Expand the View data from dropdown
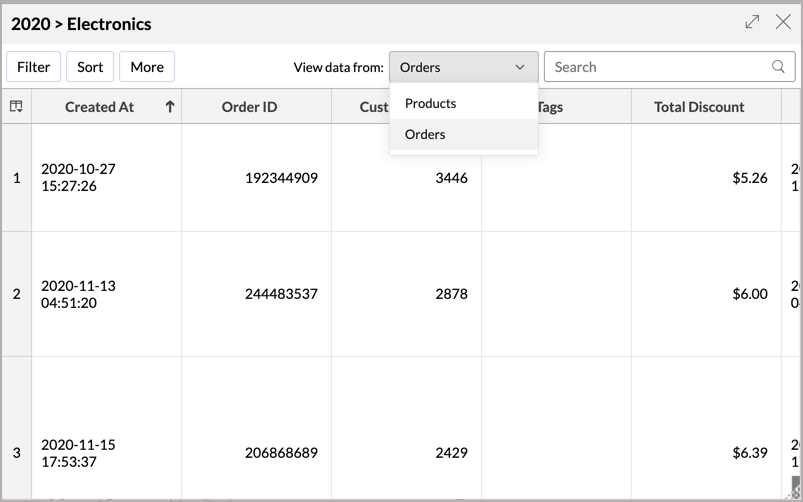The height and width of the screenshot is (502, 803). click(463, 67)
